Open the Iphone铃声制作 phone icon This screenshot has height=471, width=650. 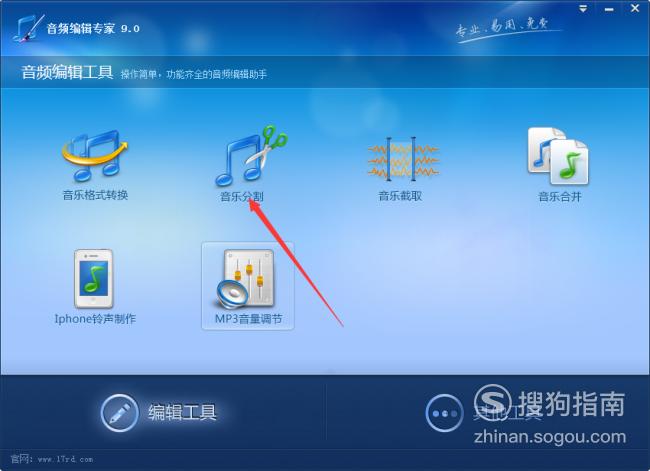click(x=94, y=279)
